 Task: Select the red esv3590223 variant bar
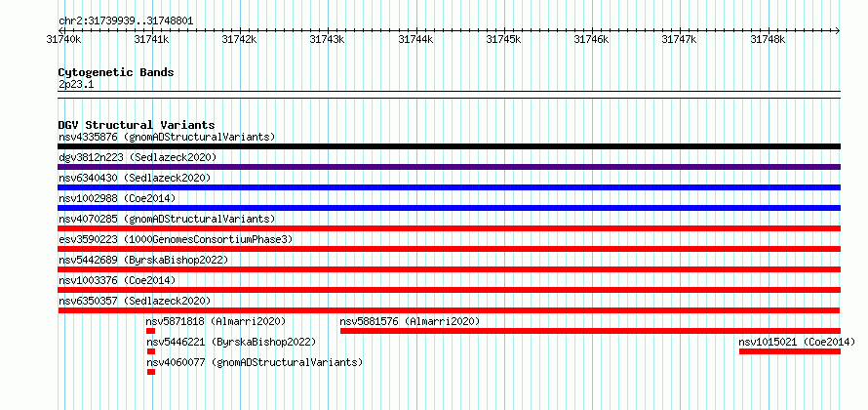click(449, 249)
